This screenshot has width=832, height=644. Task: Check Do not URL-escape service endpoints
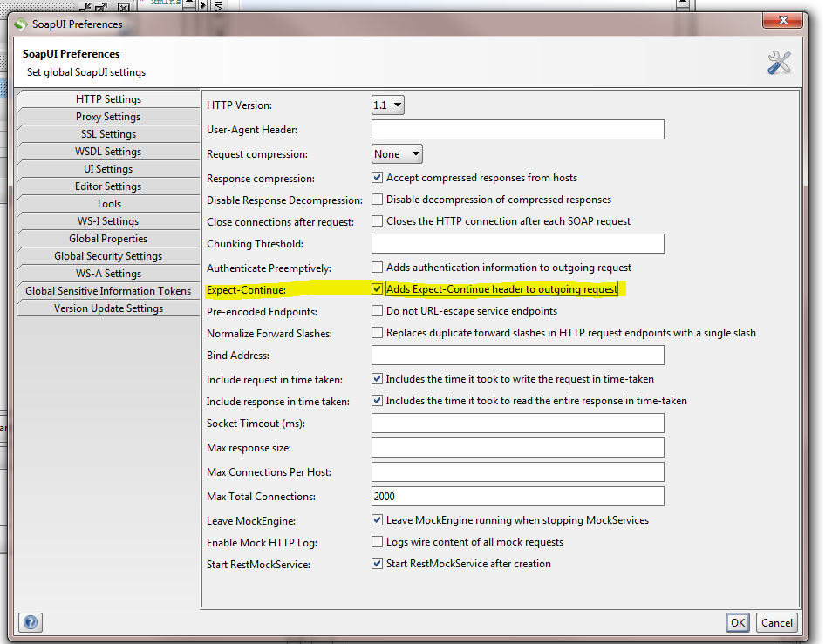pos(377,310)
